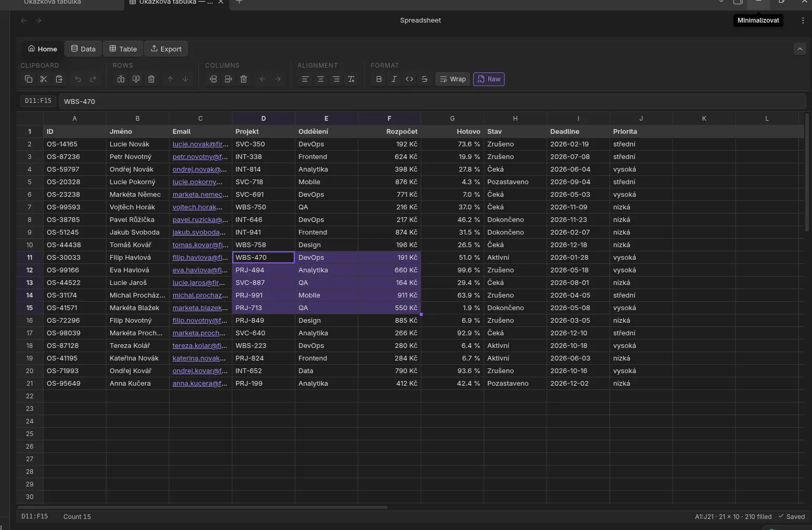
Task: Clear formatting icon in Alignment group
Action: (351, 79)
